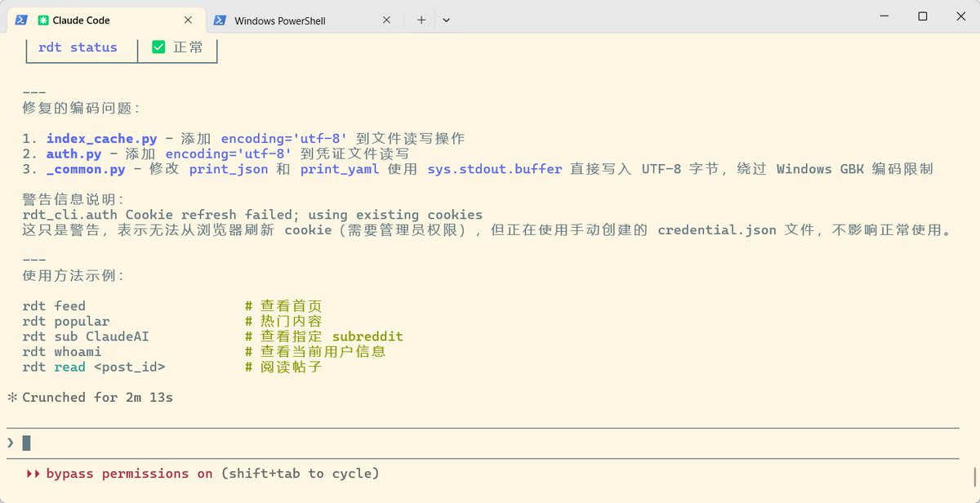Click the '# 查看首页' comment
The height and width of the screenshot is (503, 980).
(283, 306)
